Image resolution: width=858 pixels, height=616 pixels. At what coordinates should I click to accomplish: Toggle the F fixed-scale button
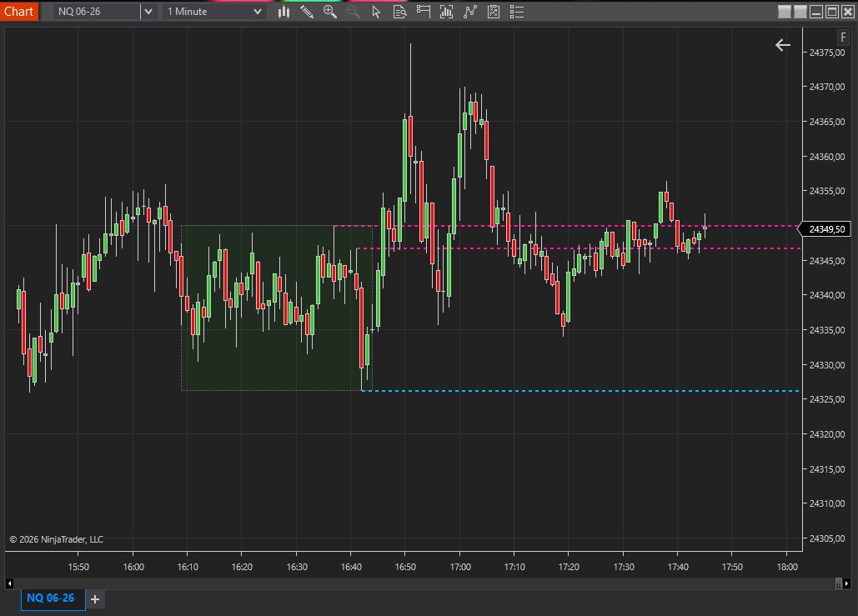(843, 38)
